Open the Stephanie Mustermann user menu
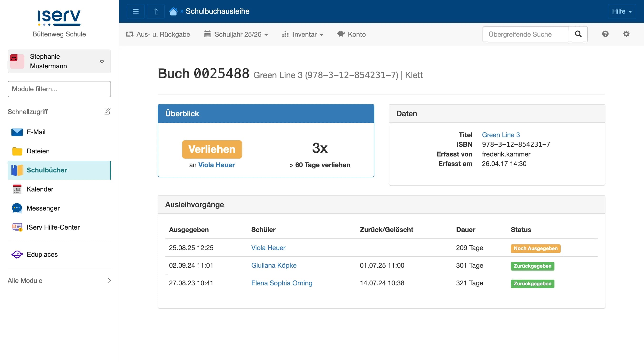 coord(59,61)
